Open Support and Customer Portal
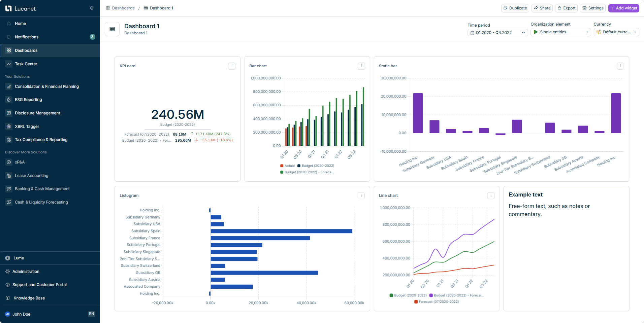This screenshot has height=323, width=644. pyautogui.click(x=50, y=285)
